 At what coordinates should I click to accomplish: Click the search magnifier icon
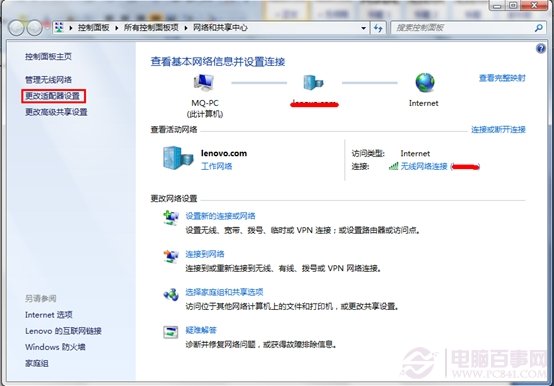pos(539,28)
